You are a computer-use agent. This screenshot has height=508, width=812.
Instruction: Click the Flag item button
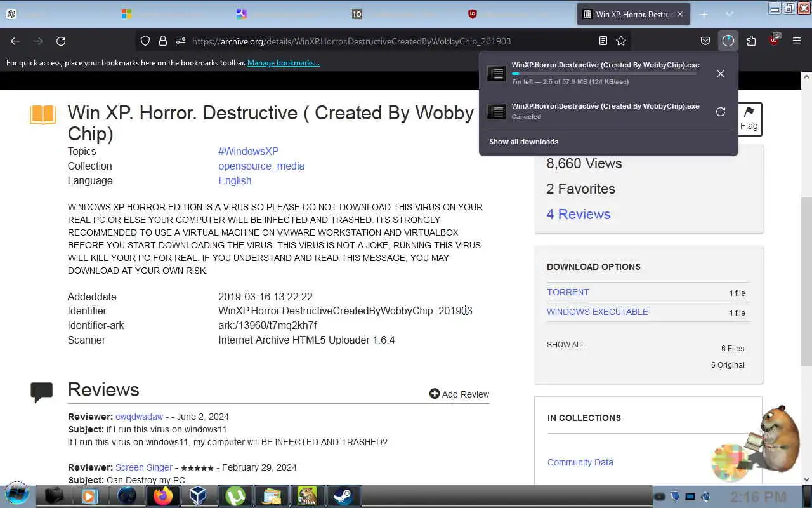pyautogui.click(x=749, y=119)
